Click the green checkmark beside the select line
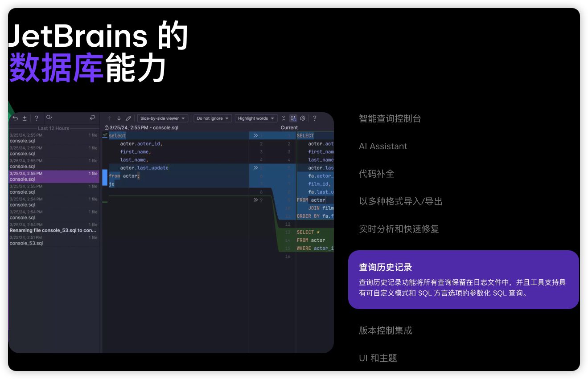Viewport: 588px width, 379px height. click(105, 135)
